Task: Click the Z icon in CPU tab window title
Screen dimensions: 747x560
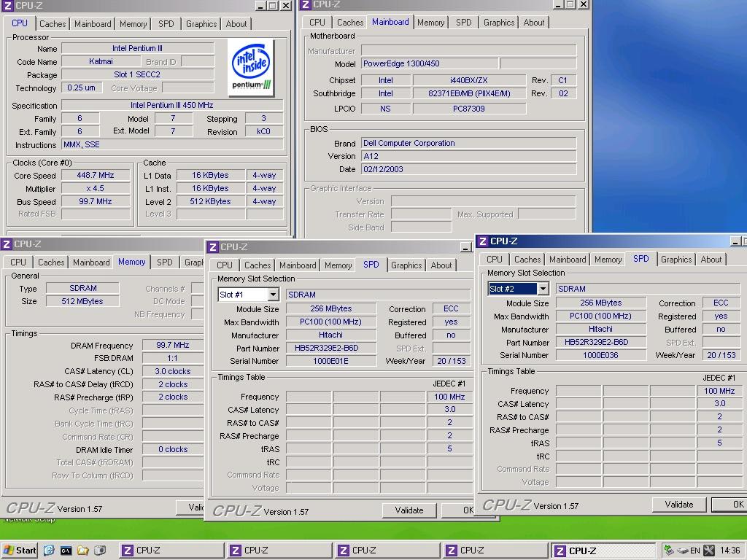Action: pyautogui.click(x=7, y=5)
